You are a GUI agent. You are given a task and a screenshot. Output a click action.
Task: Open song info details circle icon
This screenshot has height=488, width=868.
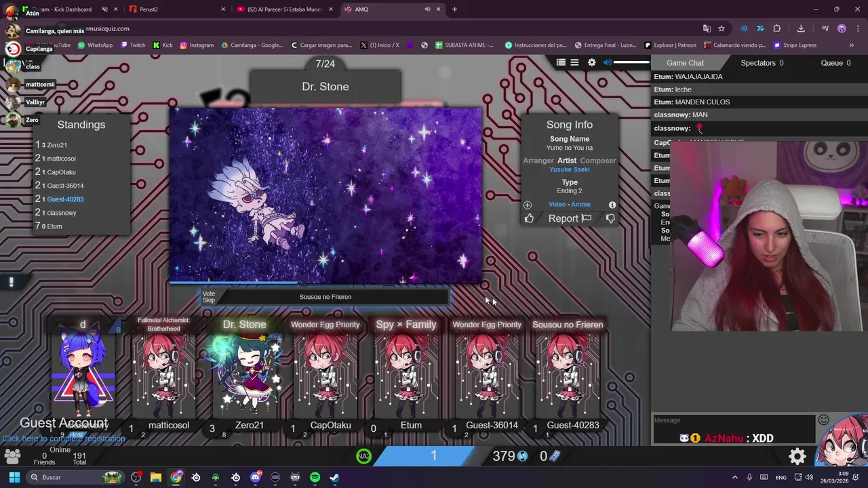612,205
